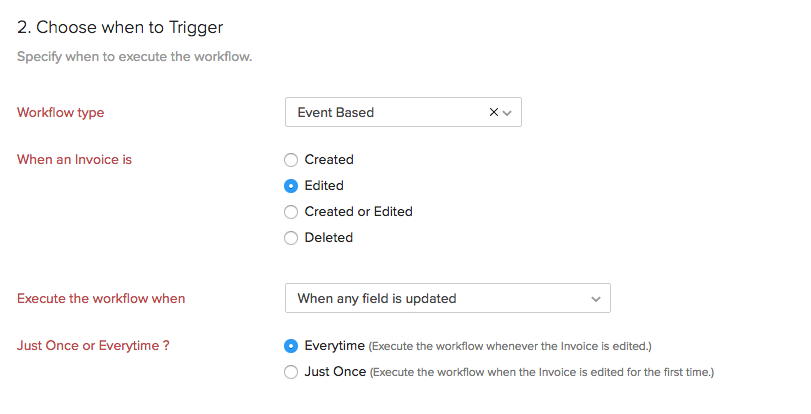Click the chevron on the Execute workflow dropdown
Screen dimensions: 811x414
tap(596, 299)
